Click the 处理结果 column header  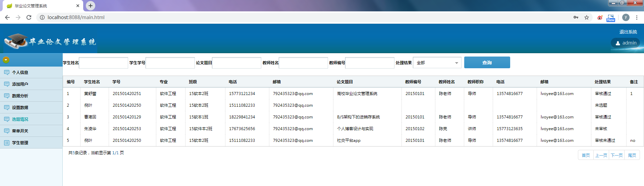[x=603, y=82]
